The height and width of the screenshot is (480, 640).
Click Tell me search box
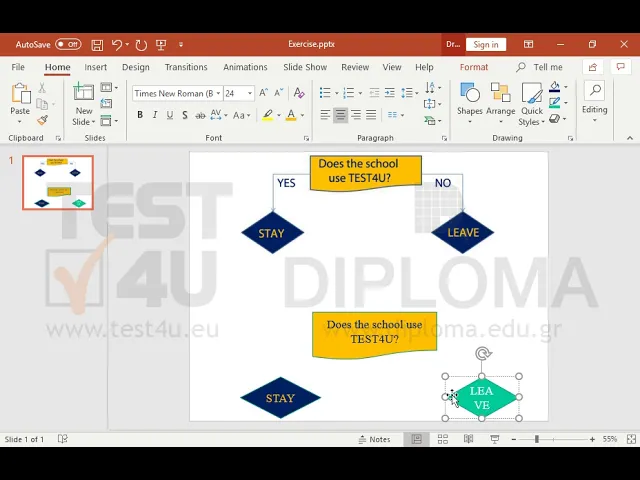pos(539,67)
